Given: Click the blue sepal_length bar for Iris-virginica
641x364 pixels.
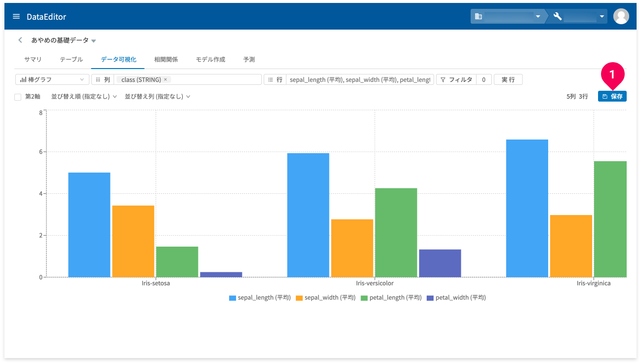Looking at the screenshot, I should click(527, 208).
